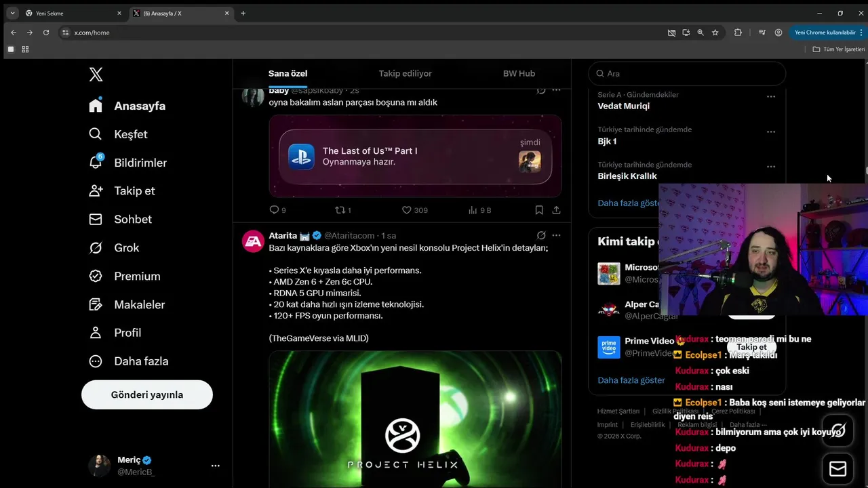868x488 pixels.
Task: Go back in browser history
Action: [14, 33]
